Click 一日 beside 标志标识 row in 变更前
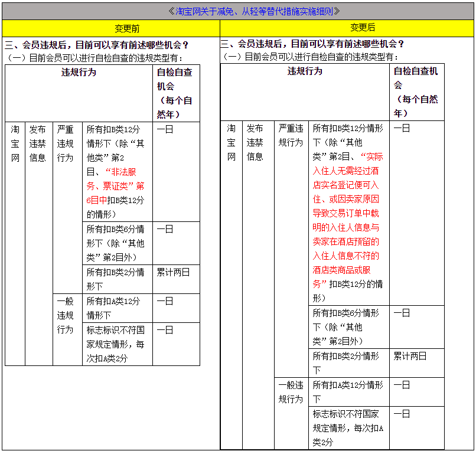 [165, 330]
